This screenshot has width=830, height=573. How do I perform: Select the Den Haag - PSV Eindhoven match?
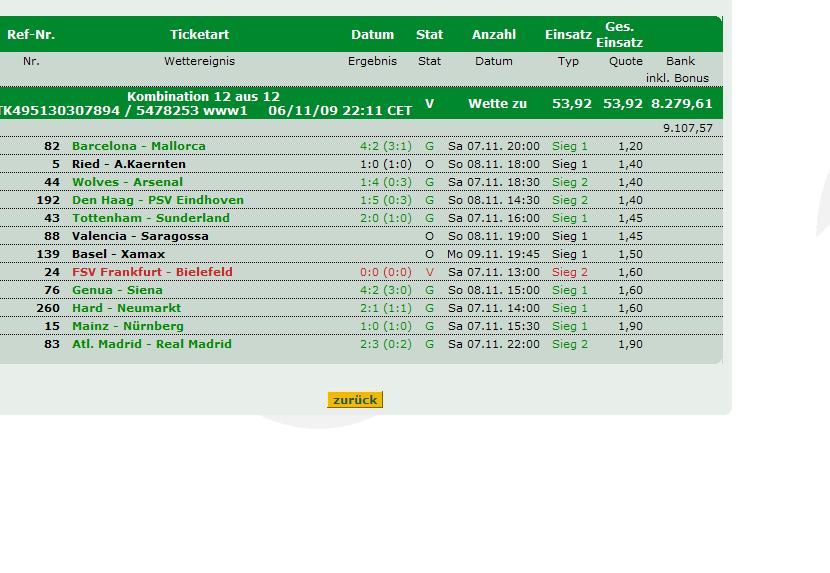[x=158, y=200]
